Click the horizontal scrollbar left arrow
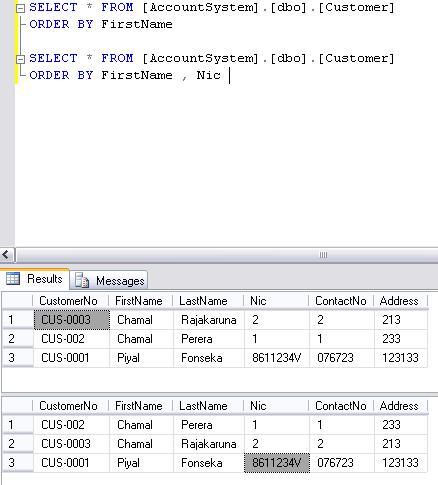Image resolution: width=438 pixels, height=485 pixels. (x=6, y=255)
